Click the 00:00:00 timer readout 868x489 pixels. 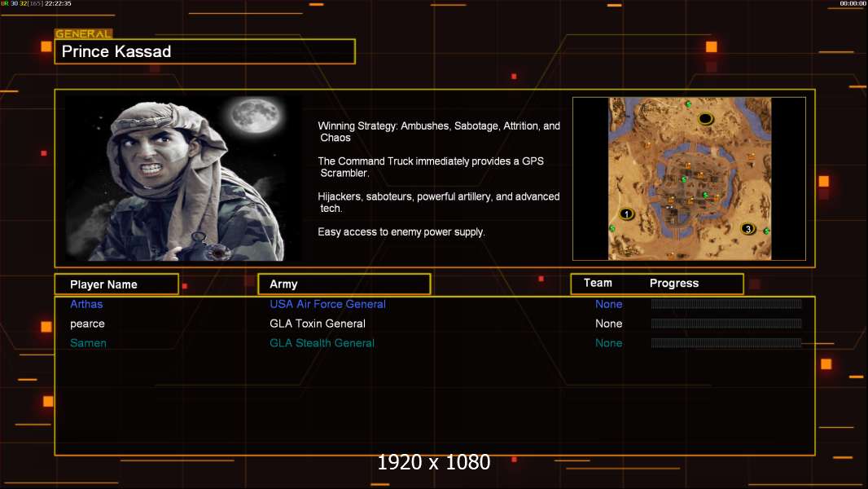point(853,3)
